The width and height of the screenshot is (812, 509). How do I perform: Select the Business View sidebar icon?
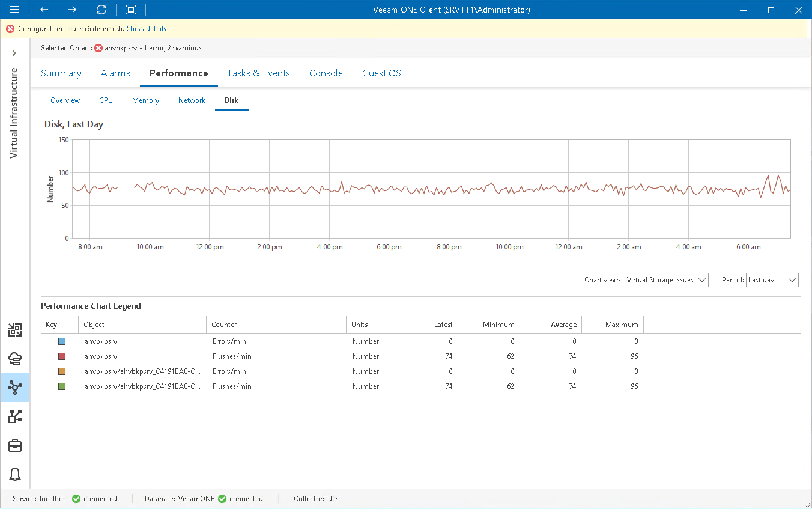pyautogui.click(x=15, y=416)
